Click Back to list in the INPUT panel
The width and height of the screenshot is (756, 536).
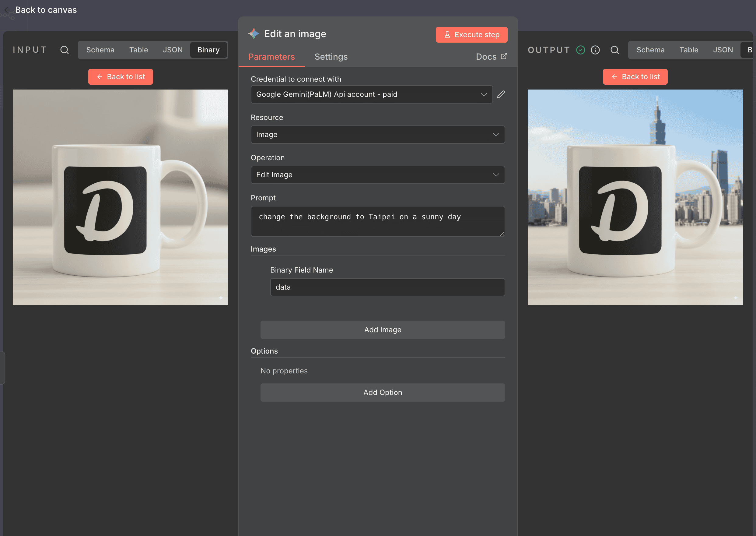121,76
